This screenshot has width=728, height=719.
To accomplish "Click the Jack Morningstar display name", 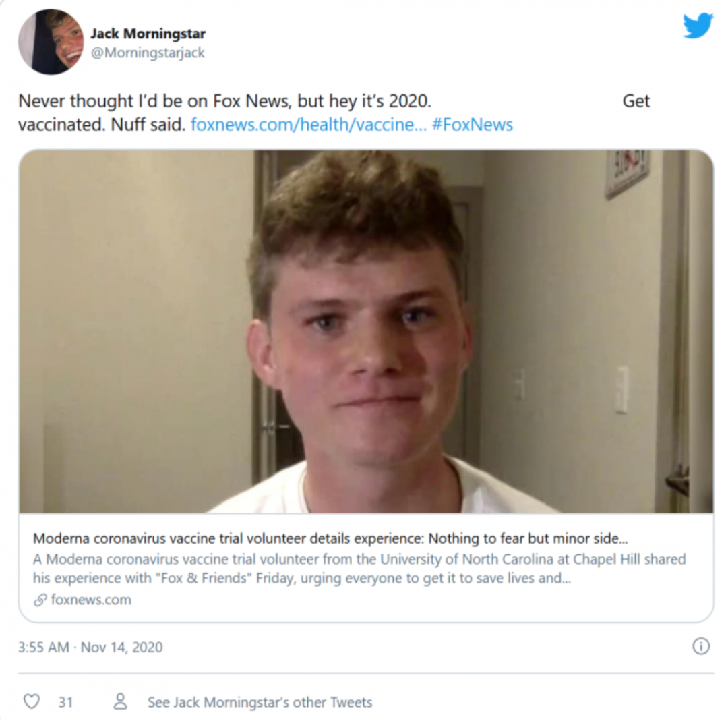I will coord(148,34).
